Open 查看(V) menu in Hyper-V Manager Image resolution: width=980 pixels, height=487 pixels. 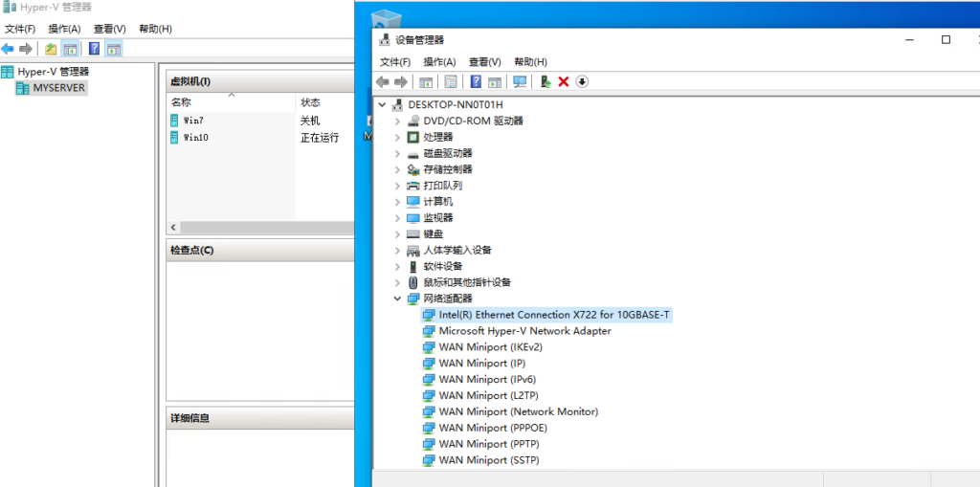click(110, 29)
